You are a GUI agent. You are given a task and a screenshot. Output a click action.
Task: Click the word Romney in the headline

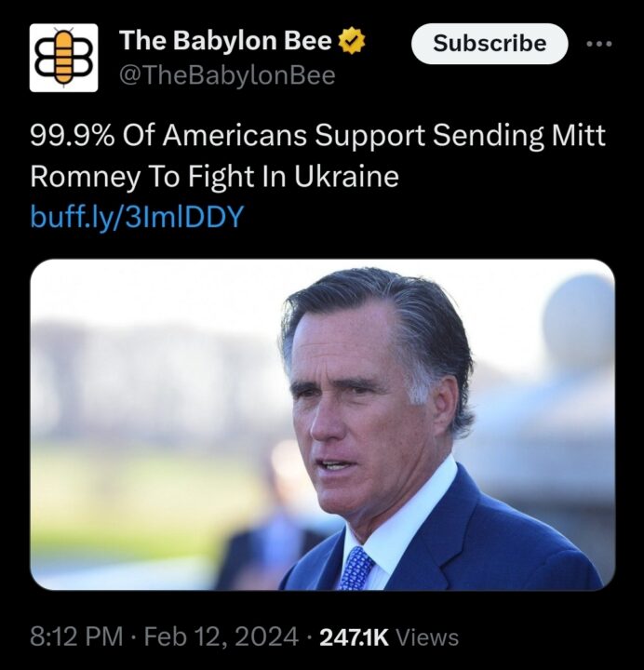[87, 176]
